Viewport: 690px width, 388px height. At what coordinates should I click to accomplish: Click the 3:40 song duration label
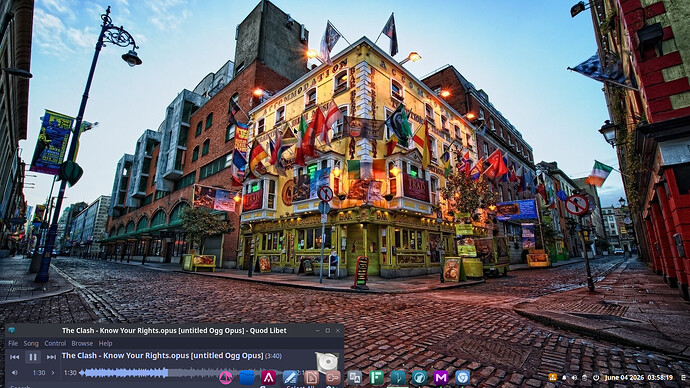pos(273,356)
